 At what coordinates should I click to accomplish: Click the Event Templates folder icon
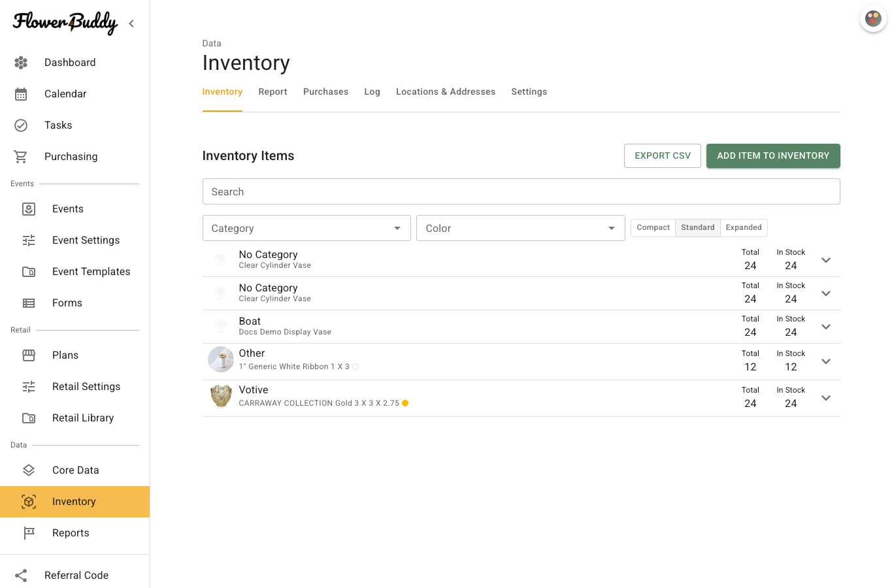(x=29, y=272)
